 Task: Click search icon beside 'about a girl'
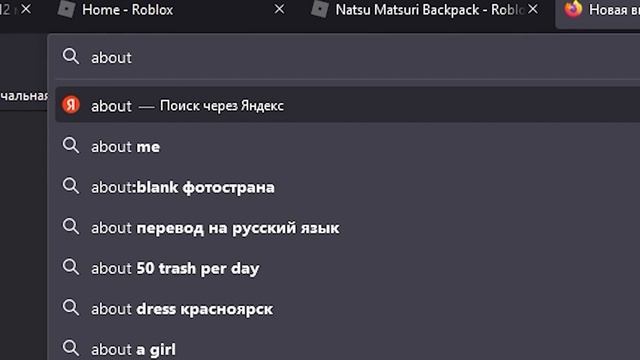pos(71,348)
